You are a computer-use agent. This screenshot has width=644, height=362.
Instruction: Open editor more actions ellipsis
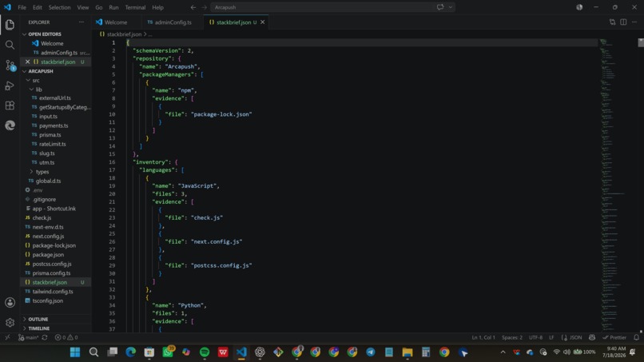tap(634, 22)
